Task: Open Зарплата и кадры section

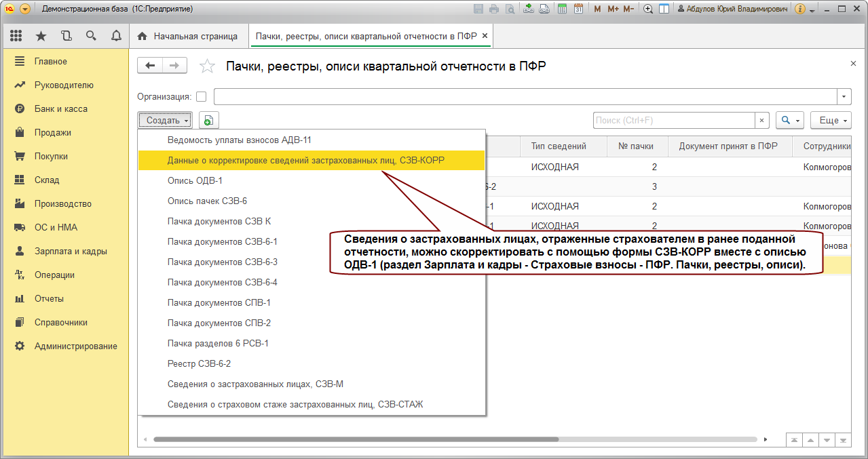Action: [71, 251]
